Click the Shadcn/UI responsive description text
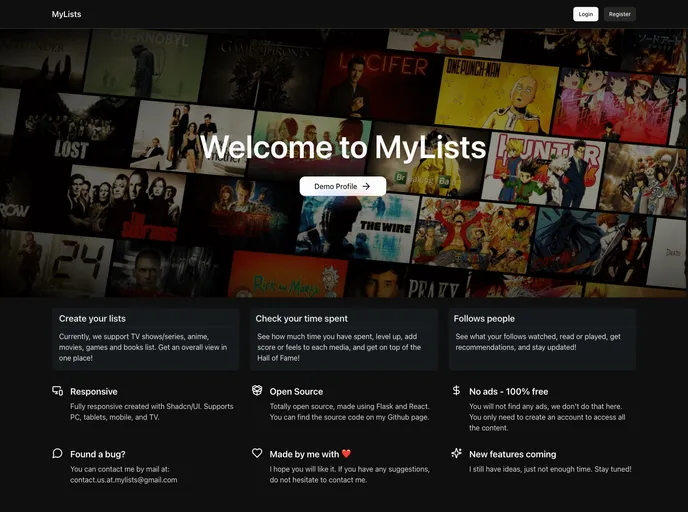This screenshot has width=688, height=512. pos(152,412)
